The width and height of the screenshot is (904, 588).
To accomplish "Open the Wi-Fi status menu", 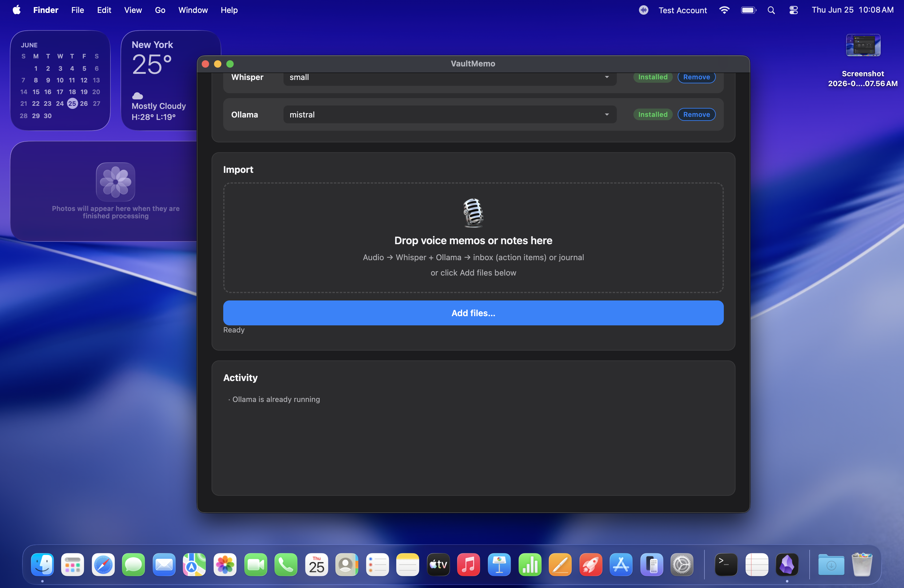I will [724, 10].
